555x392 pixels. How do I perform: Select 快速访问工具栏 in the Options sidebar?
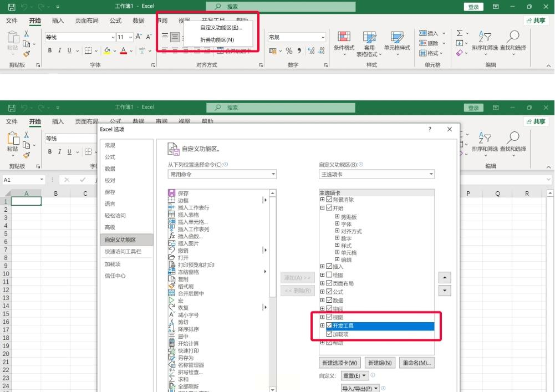(123, 251)
